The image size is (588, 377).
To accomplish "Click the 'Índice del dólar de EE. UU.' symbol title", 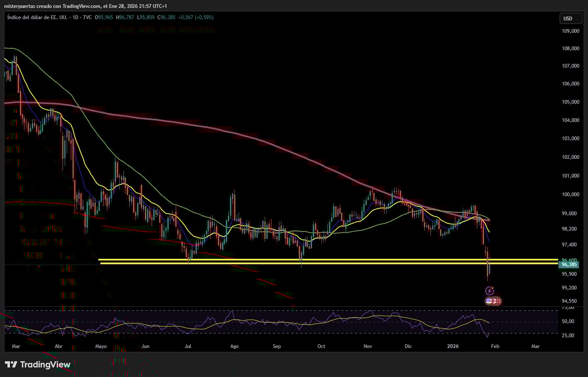I will pos(37,17).
